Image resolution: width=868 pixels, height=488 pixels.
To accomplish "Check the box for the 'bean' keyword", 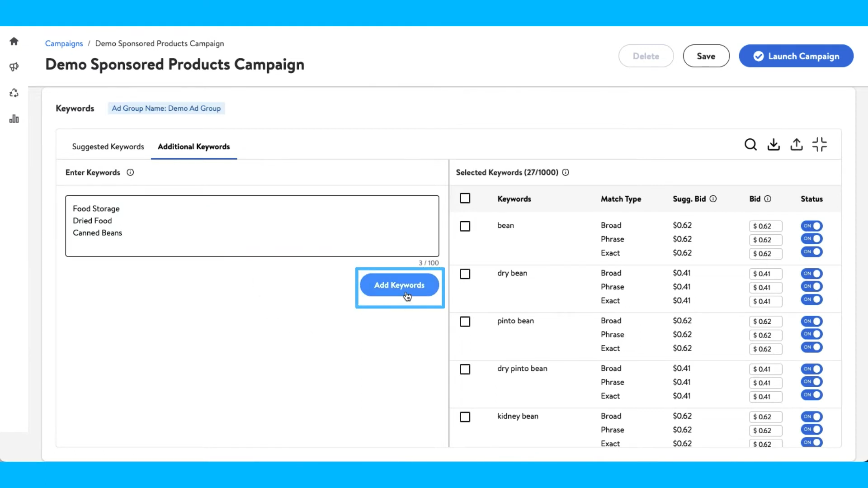I will (x=465, y=226).
